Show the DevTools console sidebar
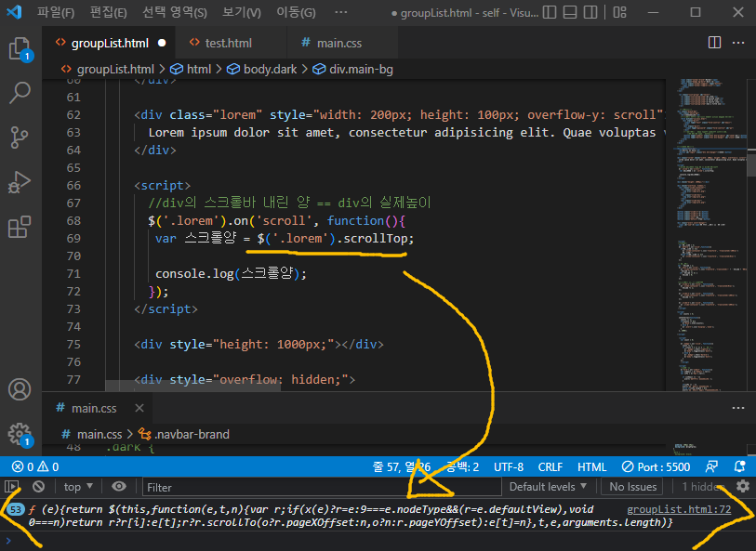 coord(11,487)
